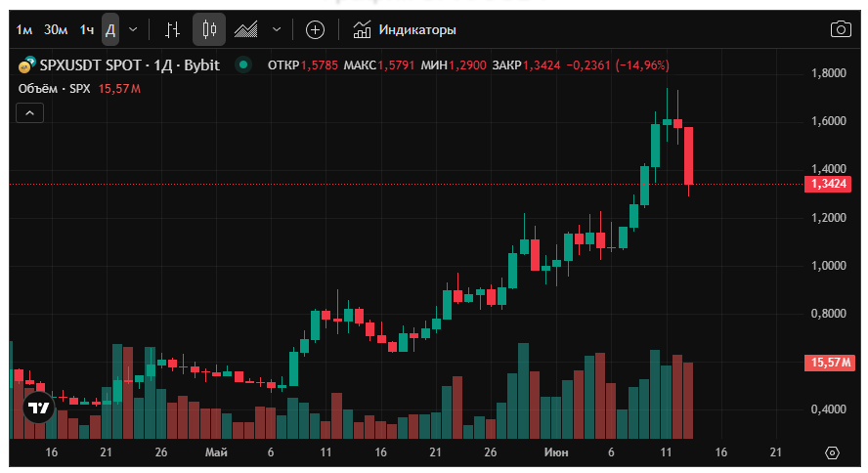Click the green market status dot
This screenshot has width=868, height=473.
(243, 64)
